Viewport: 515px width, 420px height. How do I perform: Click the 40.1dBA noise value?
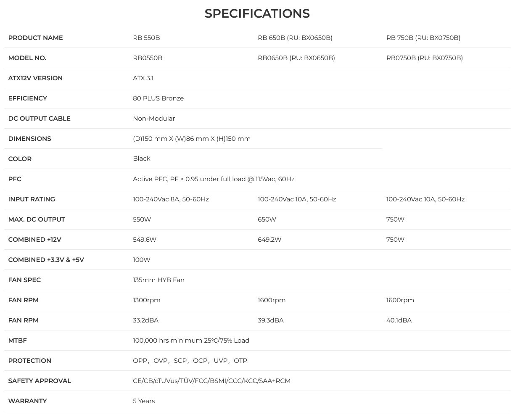[x=399, y=320]
